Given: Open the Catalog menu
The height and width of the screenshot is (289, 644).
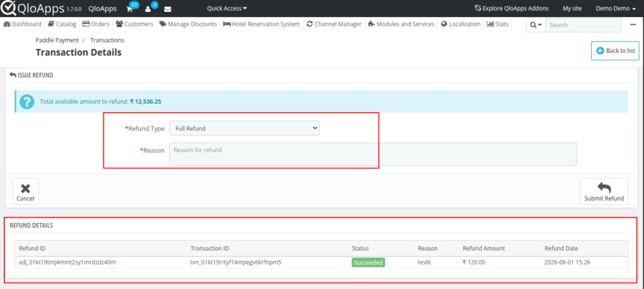Looking at the screenshot, I should click(x=62, y=25).
